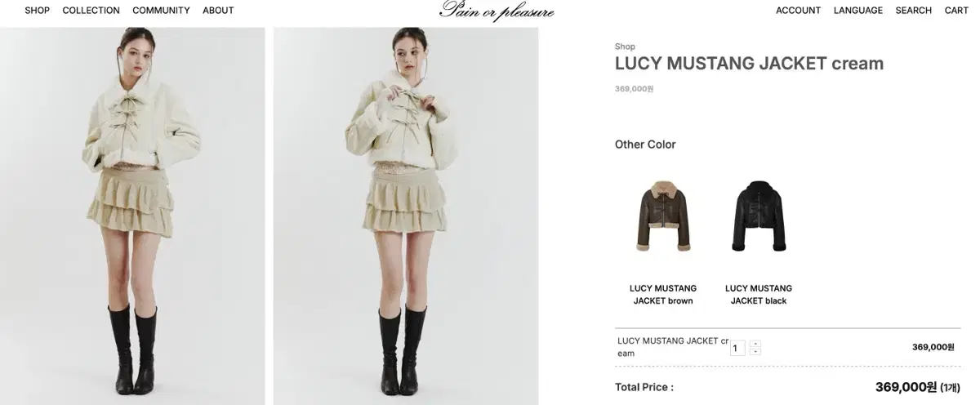View first cream jacket model photo
Screen dimensions: 980x405
point(132,216)
